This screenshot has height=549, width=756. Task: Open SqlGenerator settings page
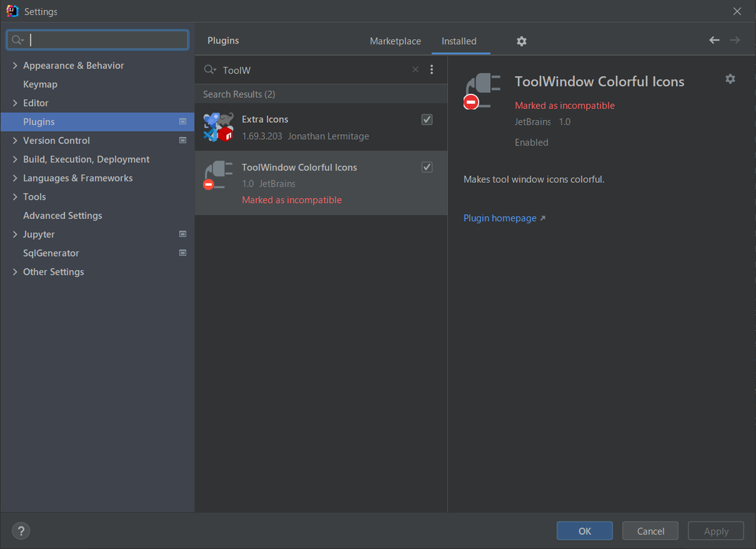51,253
